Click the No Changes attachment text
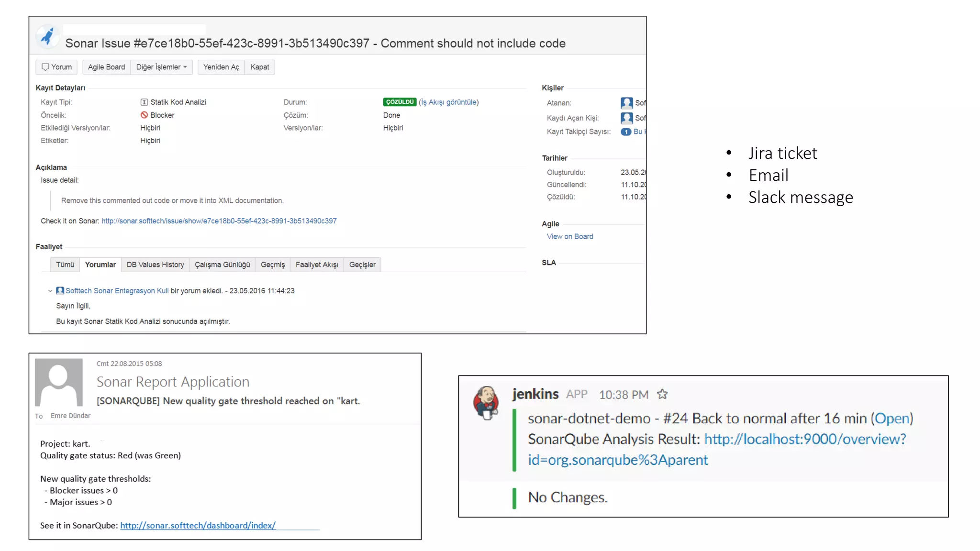 (x=568, y=497)
